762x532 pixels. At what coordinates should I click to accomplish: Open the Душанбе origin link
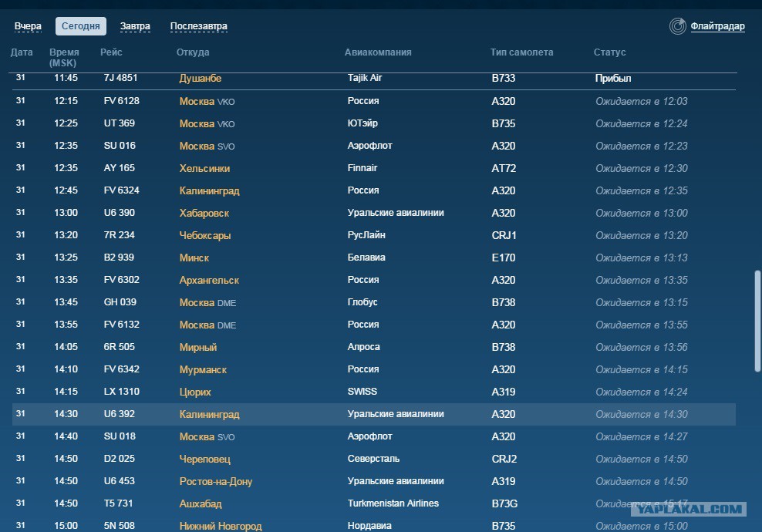click(201, 78)
